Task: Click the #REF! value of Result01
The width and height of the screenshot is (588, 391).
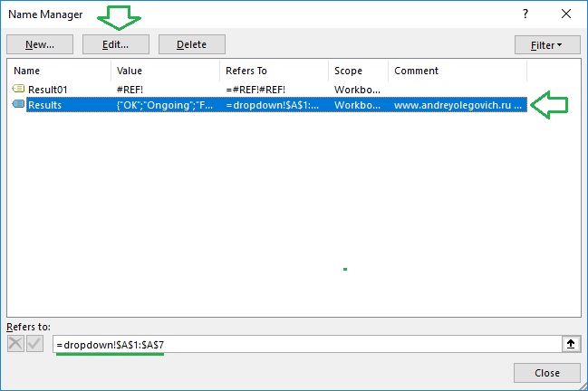Action: coord(130,90)
